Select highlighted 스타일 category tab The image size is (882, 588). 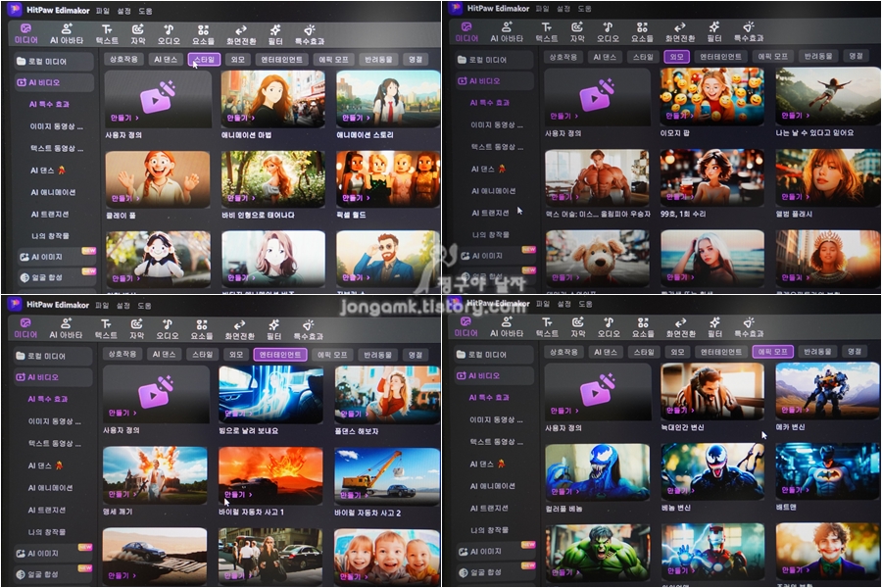click(x=204, y=60)
